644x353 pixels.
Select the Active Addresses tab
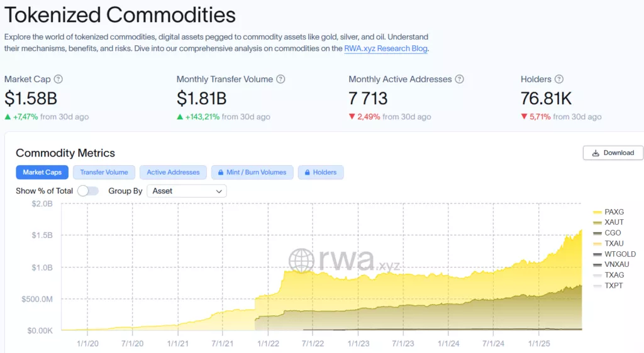coord(173,172)
